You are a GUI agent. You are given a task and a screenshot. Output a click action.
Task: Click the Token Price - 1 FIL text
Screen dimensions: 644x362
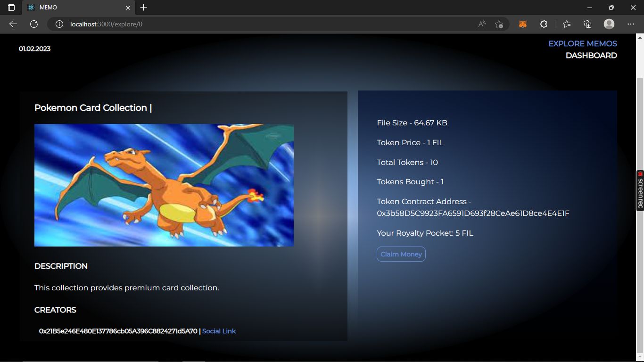click(410, 143)
